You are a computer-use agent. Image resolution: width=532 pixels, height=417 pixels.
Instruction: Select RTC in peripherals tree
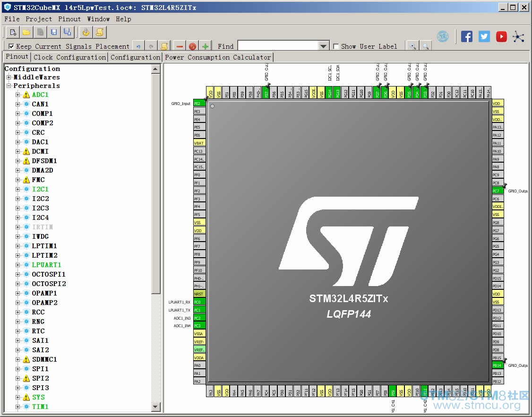click(38, 331)
